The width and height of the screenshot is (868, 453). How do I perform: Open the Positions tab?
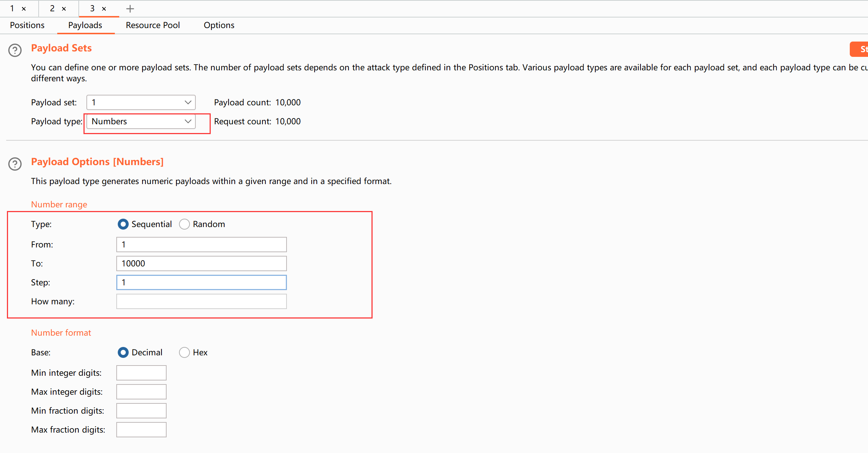(27, 25)
